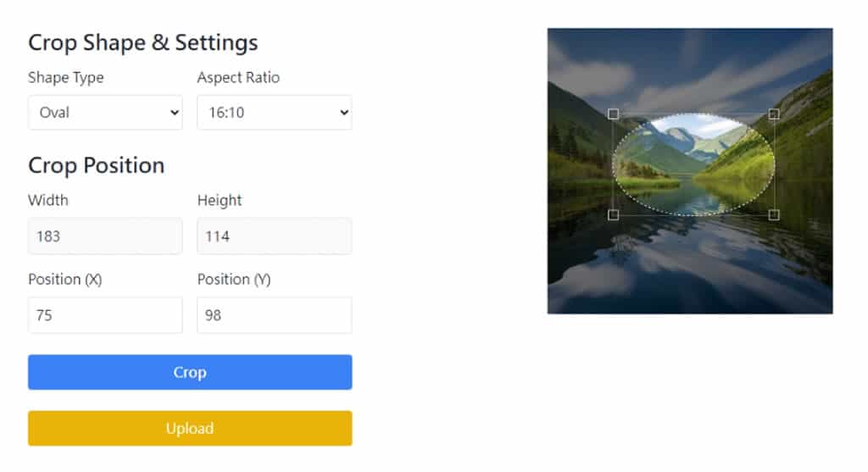Image resolution: width=868 pixels, height=472 pixels.
Task: Click the Height label text
Action: click(220, 200)
